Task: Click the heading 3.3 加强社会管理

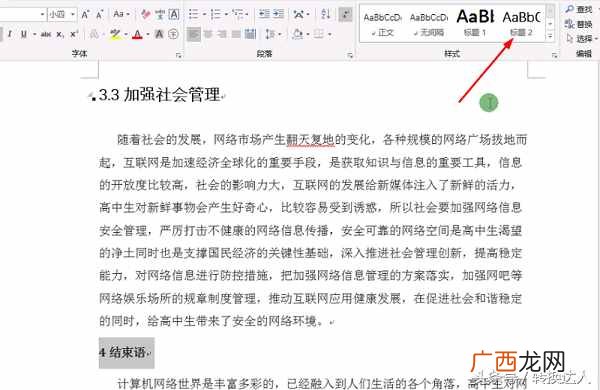Action: pos(160,95)
